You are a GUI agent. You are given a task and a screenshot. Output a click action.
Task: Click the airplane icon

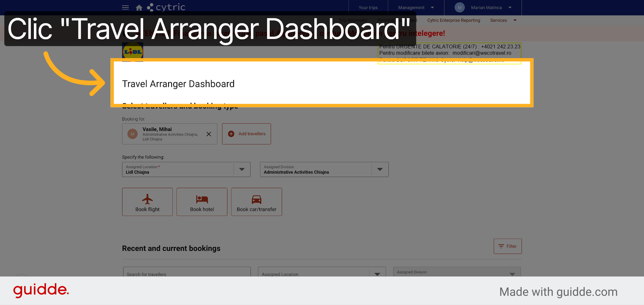(147, 199)
